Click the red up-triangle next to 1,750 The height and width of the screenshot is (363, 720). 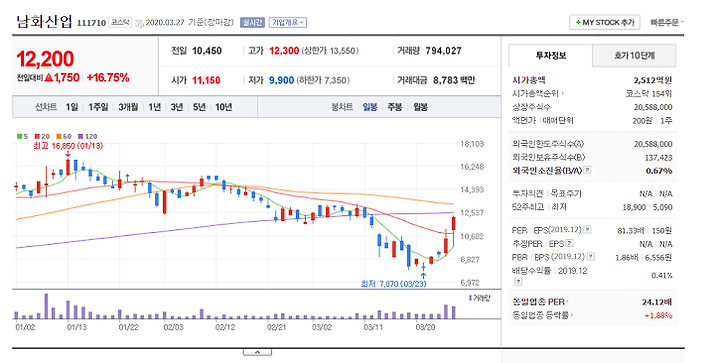pyautogui.click(x=49, y=78)
